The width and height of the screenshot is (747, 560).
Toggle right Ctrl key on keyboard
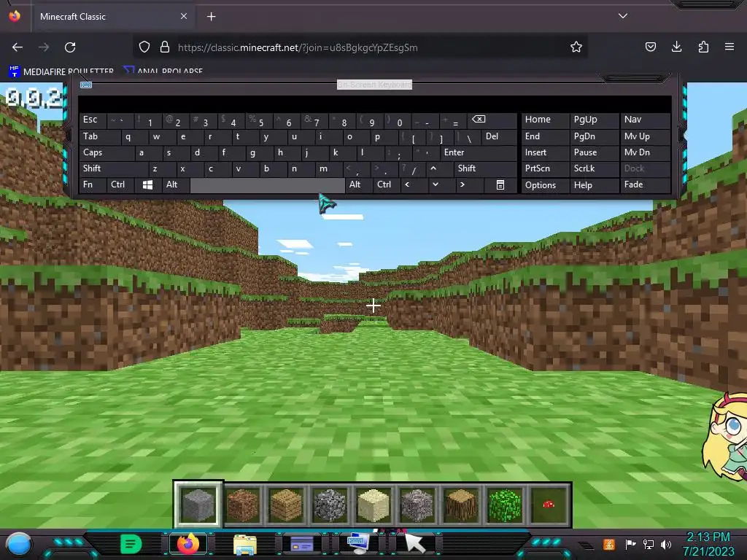[x=387, y=184]
